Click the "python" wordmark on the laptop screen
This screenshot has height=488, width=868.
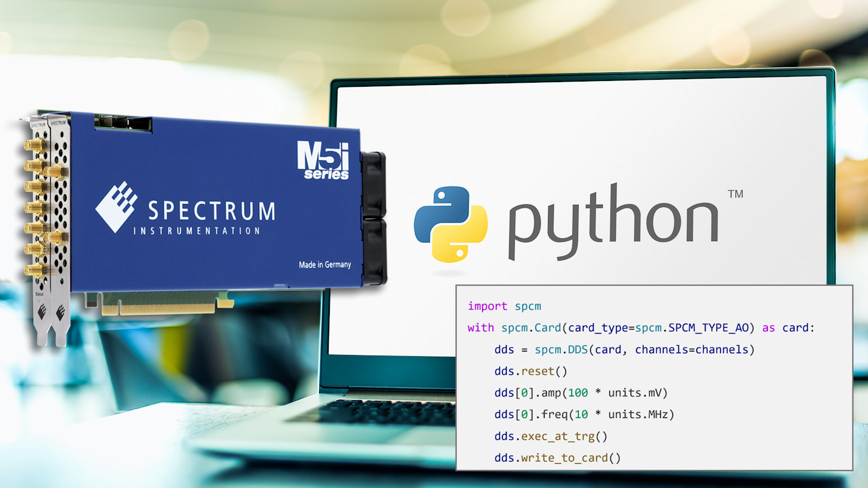(613, 221)
